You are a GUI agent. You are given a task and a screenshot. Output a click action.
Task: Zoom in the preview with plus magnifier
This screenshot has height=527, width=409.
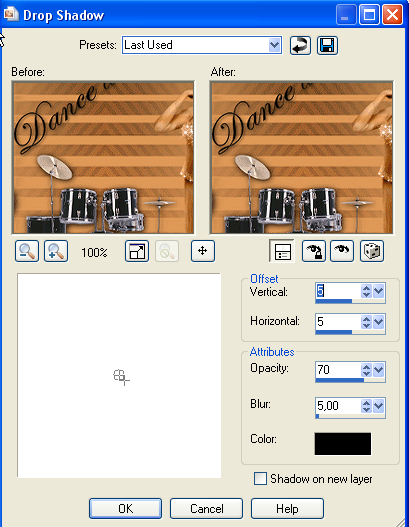click(56, 251)
